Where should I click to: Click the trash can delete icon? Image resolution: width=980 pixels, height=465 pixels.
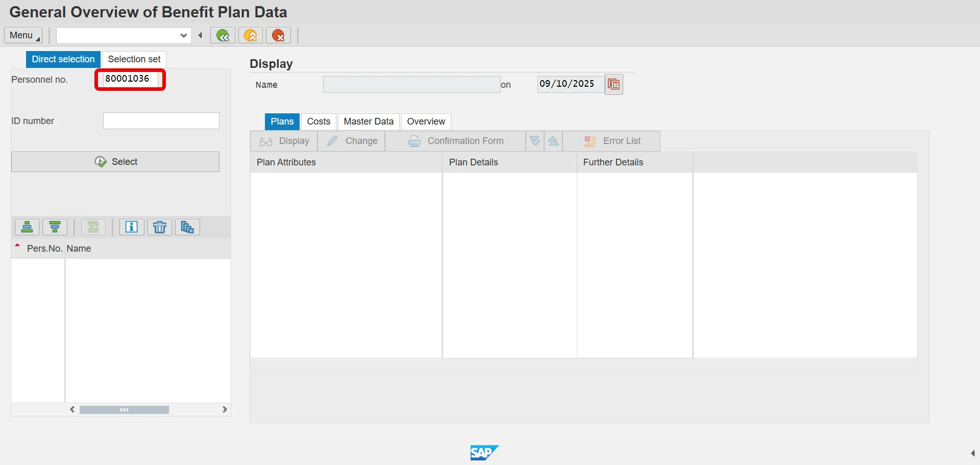pos(160,227)
